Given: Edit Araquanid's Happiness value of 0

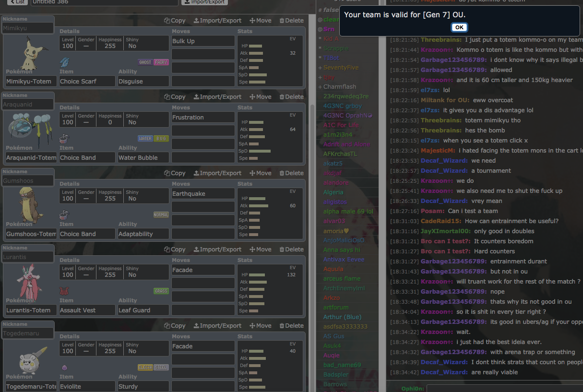Looking at the screenshot, I should 110,119.
